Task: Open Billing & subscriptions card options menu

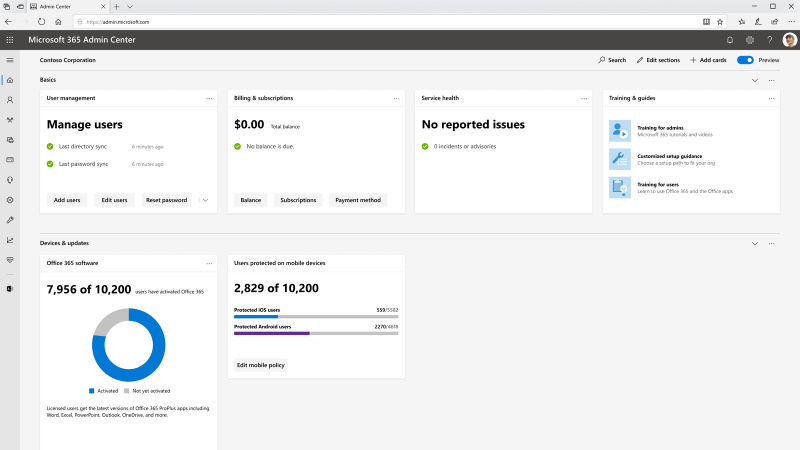Action: click(x=396, y=98)
